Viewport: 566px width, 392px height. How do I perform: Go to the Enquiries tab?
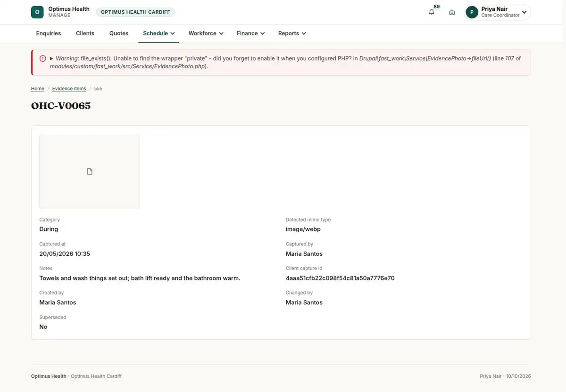pos(49,33)
